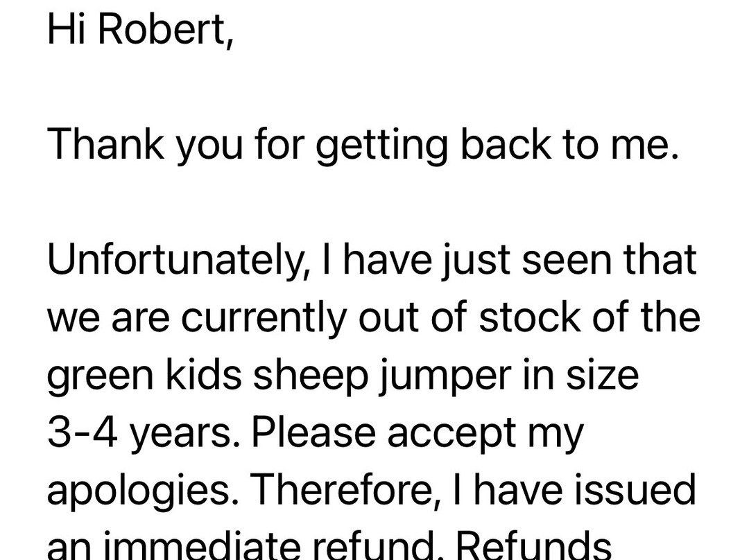
Task: Click the name 'Robert' in the greeting
Action: (166, 29)
